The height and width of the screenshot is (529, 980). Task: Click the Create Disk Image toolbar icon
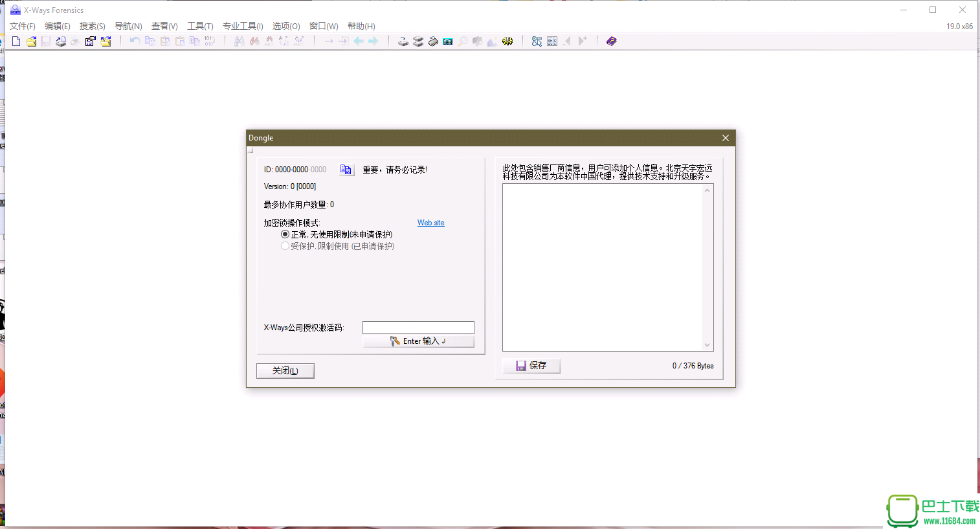(61, 41)
